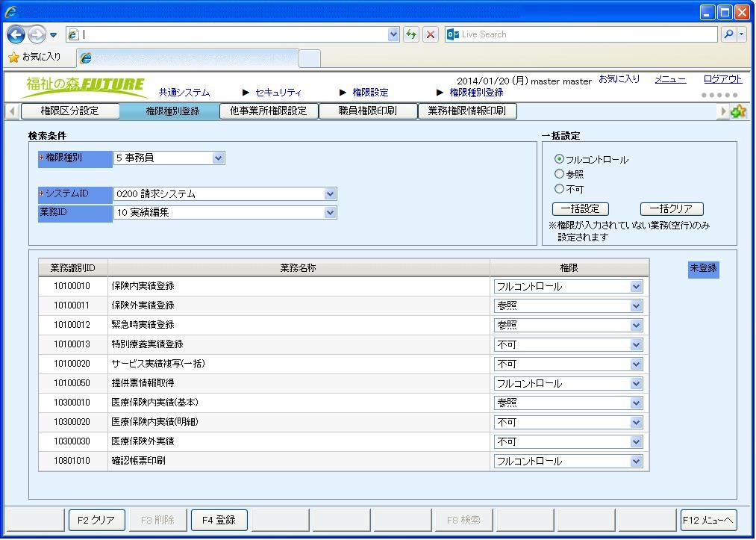Viewport: 756px width, 540px height.
Task: Switch to the 権限区分設定 tab
Action: pyautogui.click(x=70, y=111)
